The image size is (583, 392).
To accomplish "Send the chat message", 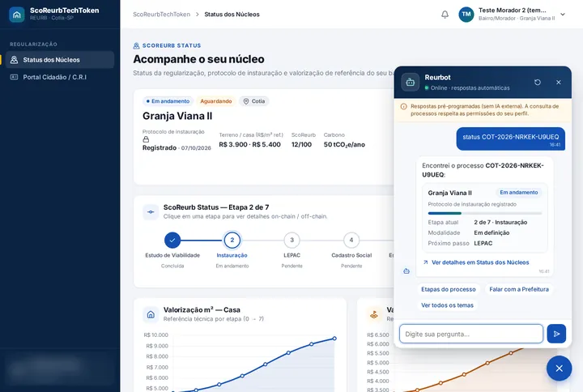I will (556, 334).
